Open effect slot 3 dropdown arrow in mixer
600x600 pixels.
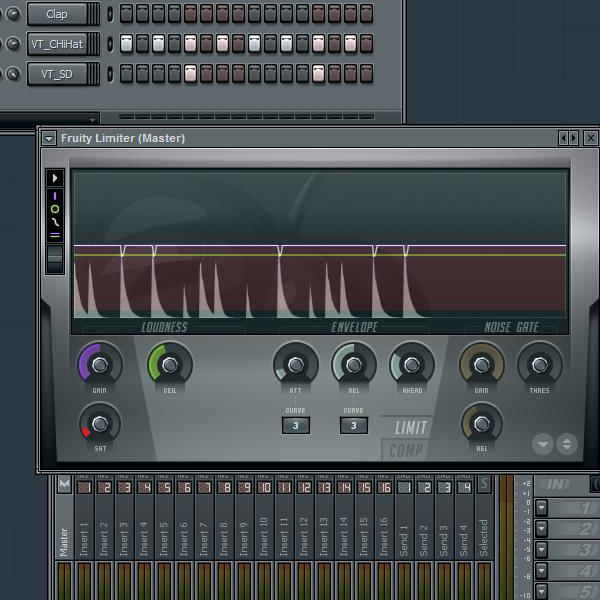click(x=541, y=550)
